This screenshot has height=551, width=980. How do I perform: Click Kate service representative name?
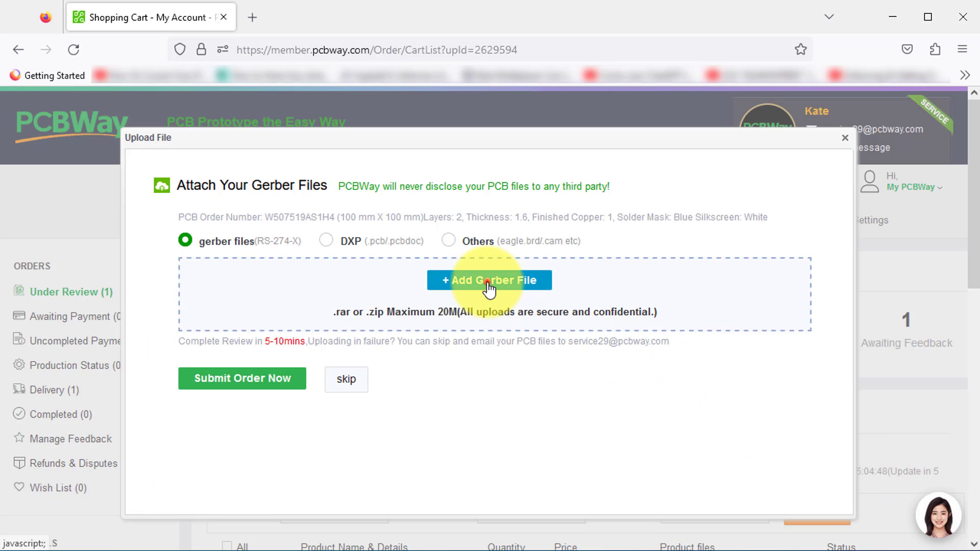click(x=817, y=111)
